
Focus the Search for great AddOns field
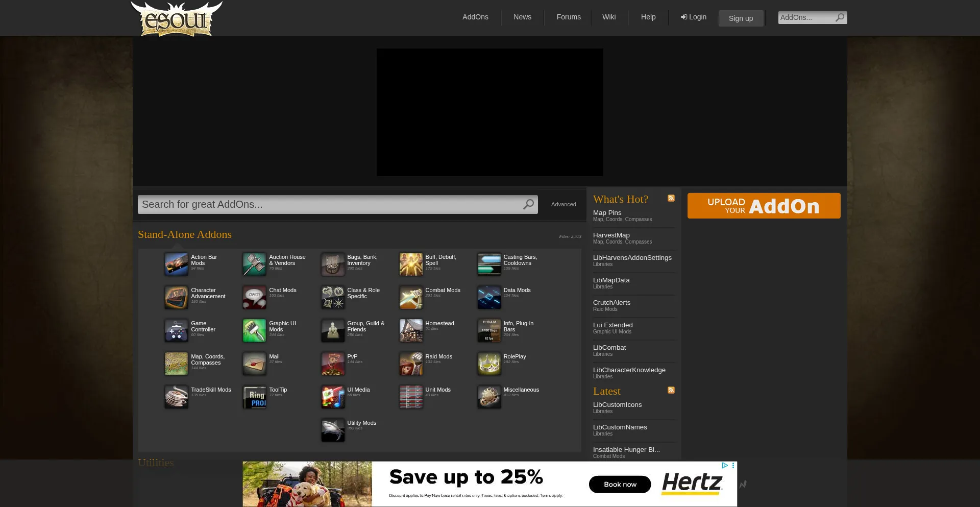tap(330, 204)
